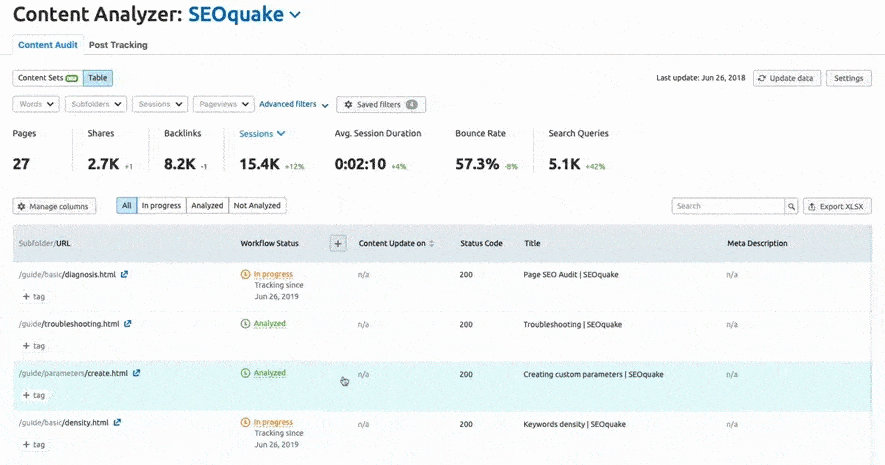This screenshot has height=465, width=885.
Task: Open external link for create.html
Action: (136, 373)
